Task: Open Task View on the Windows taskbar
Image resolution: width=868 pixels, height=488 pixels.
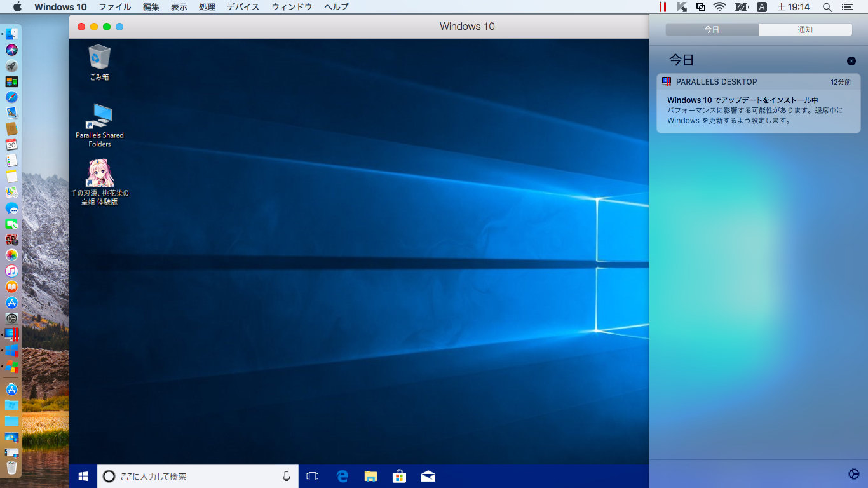Action: 312,476
